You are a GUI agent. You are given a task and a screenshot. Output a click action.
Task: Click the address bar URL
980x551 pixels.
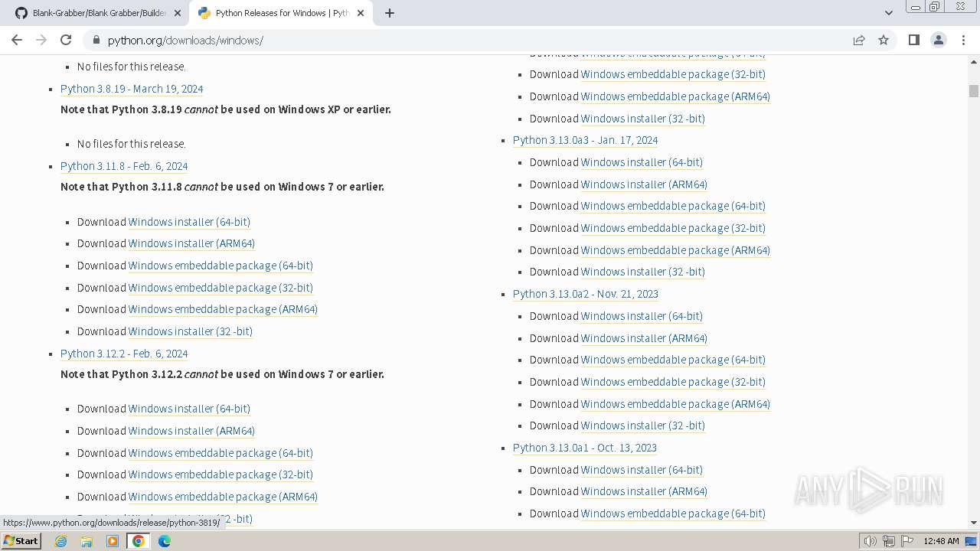click(x=185, y=41)
